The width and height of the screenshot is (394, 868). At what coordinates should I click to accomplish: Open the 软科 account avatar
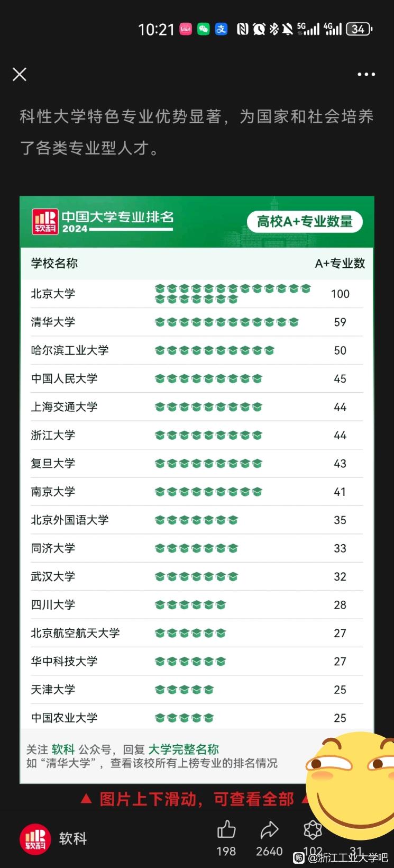tap(35, 839)
